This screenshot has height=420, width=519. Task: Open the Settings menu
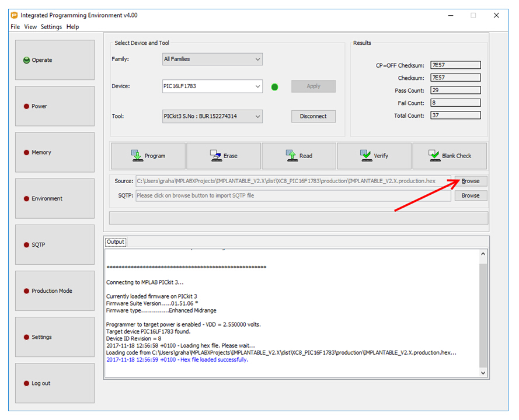coord(51,27)
